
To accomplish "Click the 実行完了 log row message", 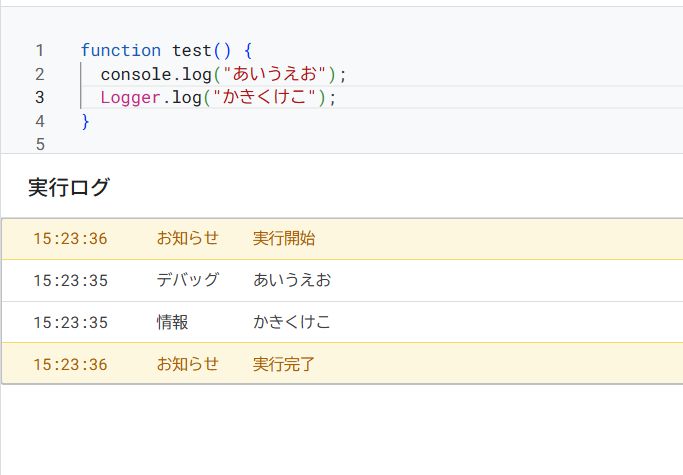I will (x=284, y=364).
